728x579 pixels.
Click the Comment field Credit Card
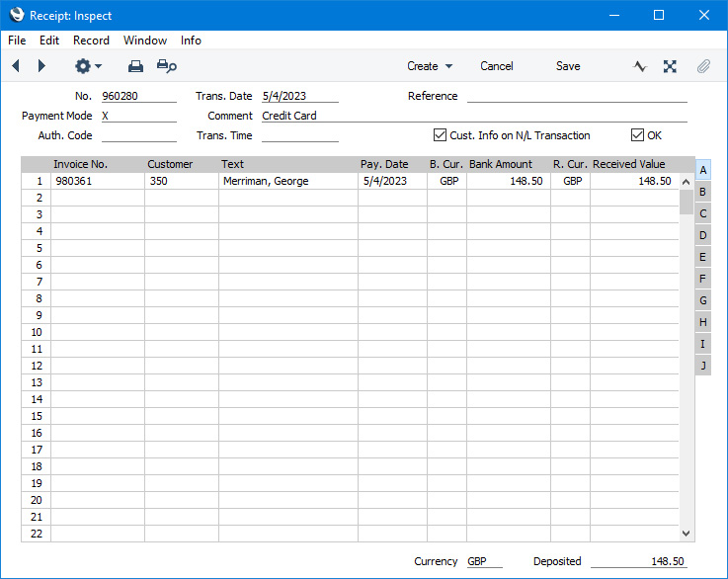point(474,116)
